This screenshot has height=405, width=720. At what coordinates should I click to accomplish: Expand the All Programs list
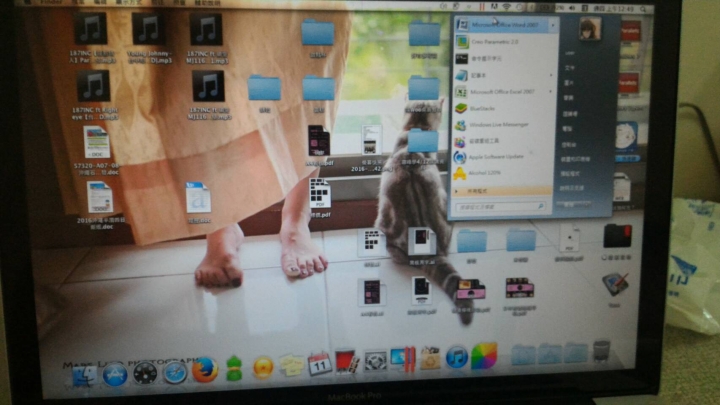pos(502,191)
